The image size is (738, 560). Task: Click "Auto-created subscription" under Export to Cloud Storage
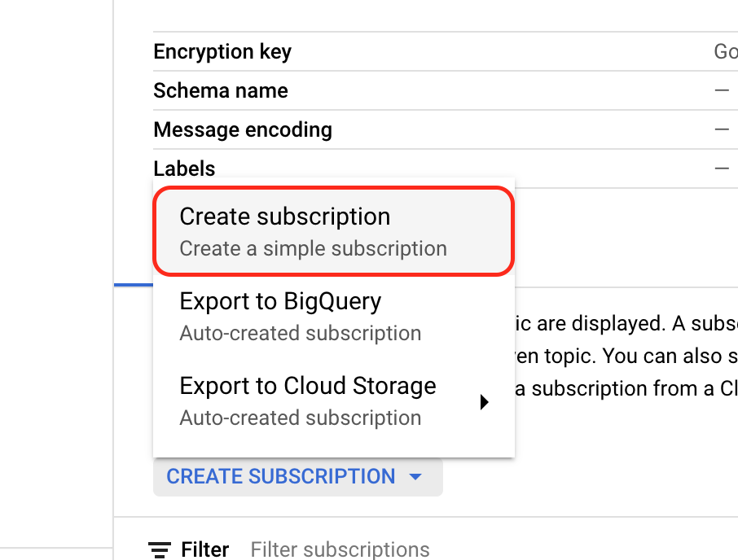pyautogui.click(x=301, y=418)
